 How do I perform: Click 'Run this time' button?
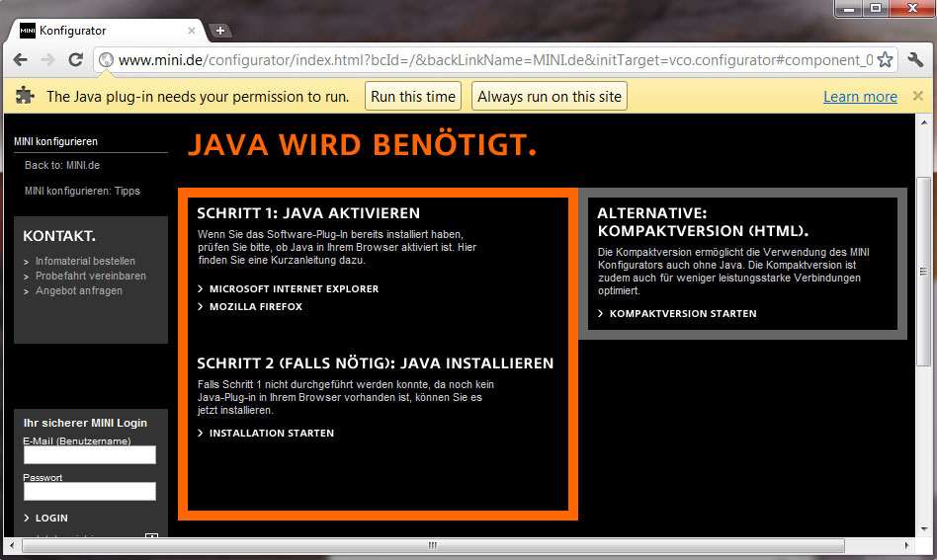pyautogui.click(x=413, y=97)
